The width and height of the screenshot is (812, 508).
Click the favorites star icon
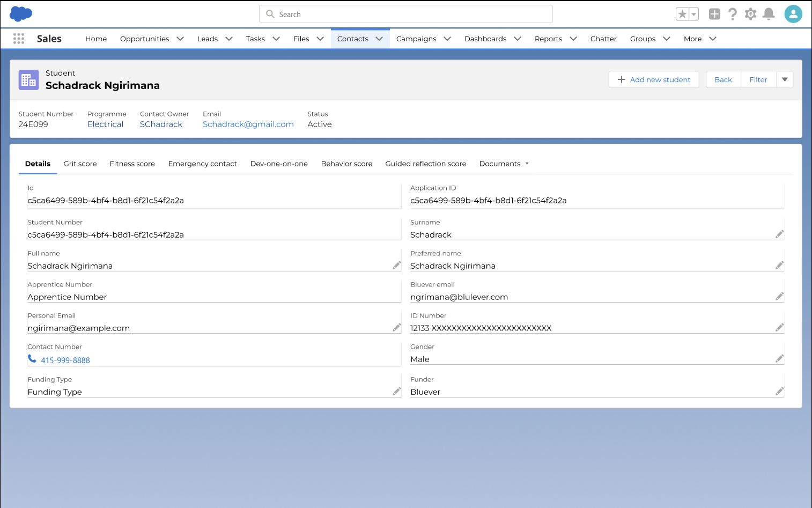[682, 14]
